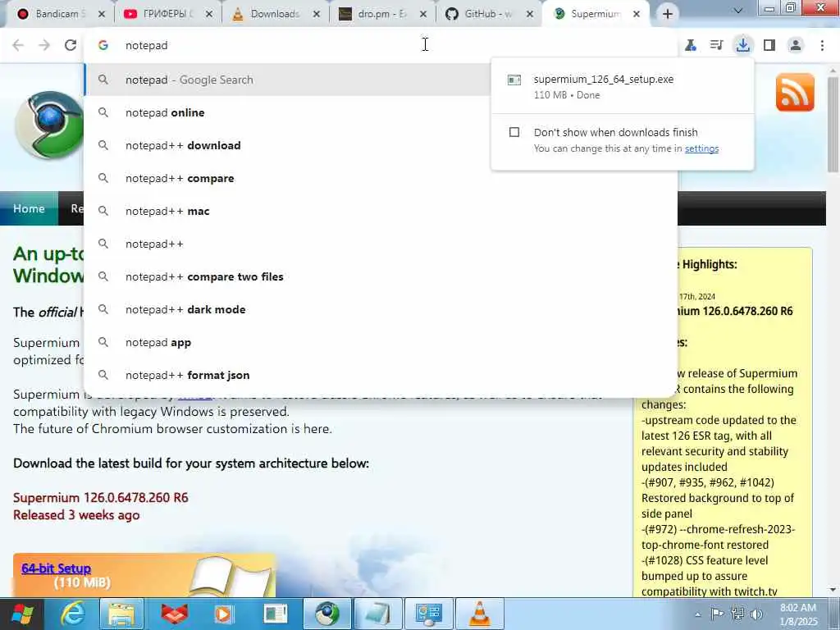Click the address bar containing notepad

[381, 45]
